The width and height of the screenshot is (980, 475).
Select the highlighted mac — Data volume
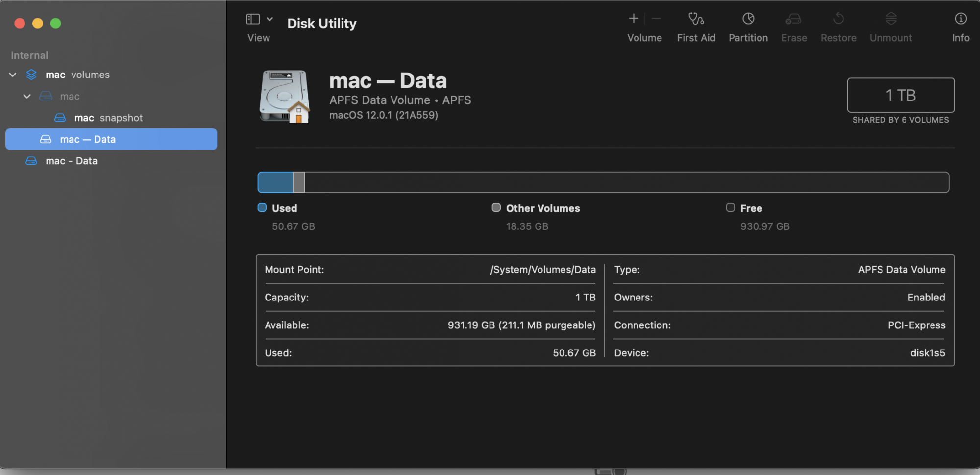pos(111,139)
